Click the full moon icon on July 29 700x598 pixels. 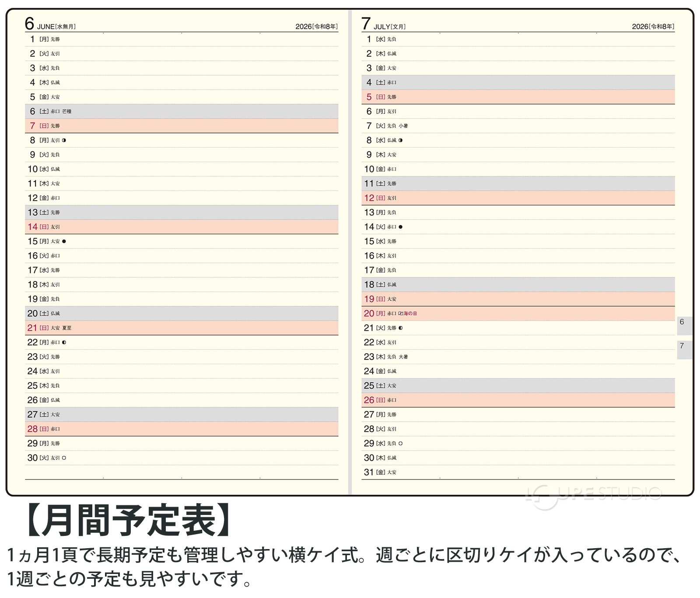point(400,444)
